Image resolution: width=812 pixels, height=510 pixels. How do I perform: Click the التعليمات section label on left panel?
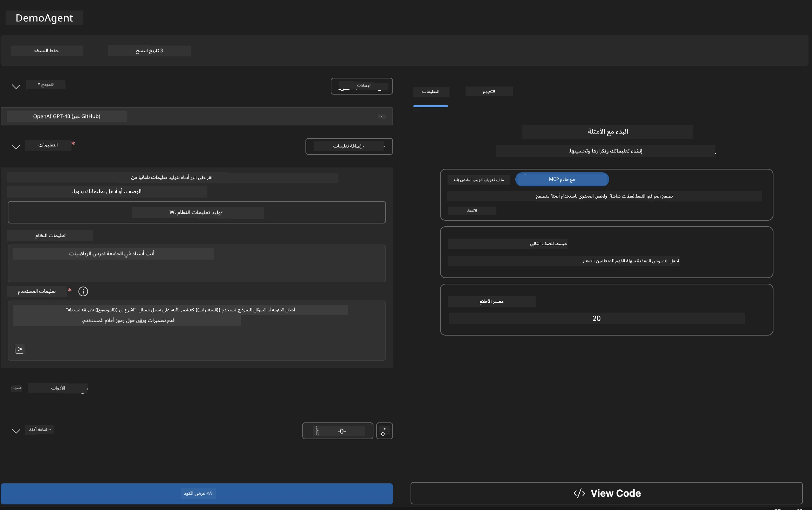[x=48, y=145]
